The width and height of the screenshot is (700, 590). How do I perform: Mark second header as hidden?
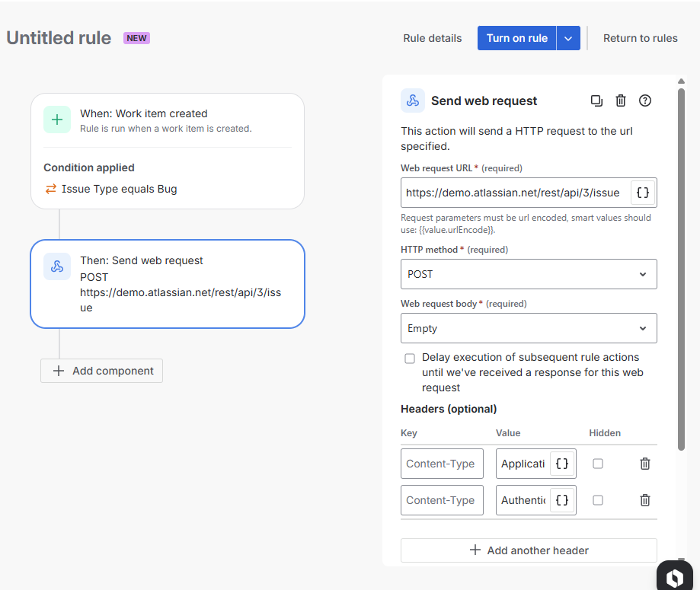point(598,500)
